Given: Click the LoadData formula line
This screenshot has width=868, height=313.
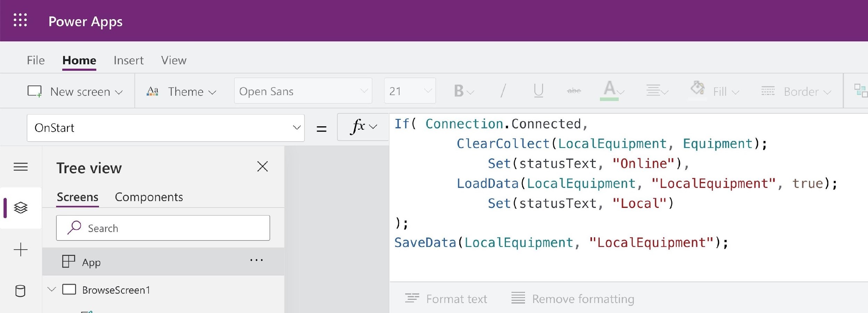Looking at the screenshot, I should point(647,183).
